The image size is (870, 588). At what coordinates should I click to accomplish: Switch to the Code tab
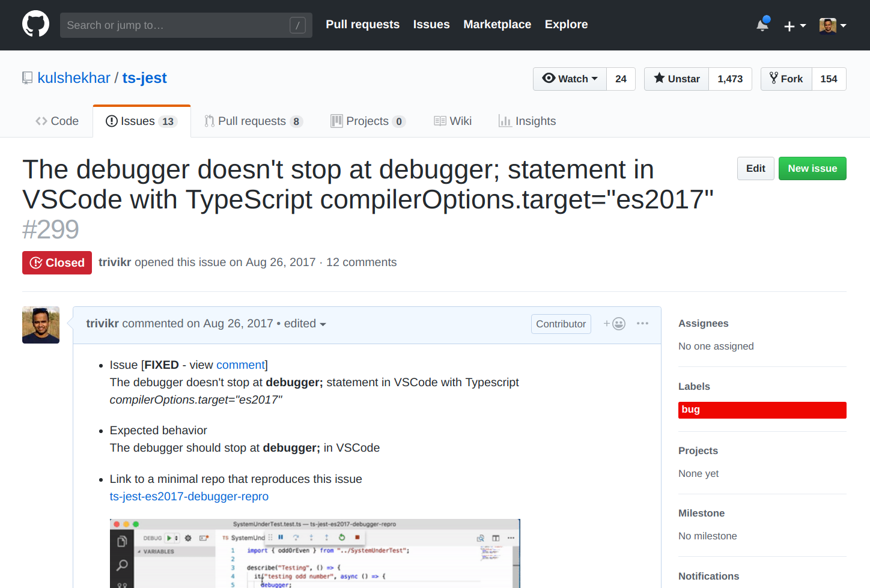point(57,121)
